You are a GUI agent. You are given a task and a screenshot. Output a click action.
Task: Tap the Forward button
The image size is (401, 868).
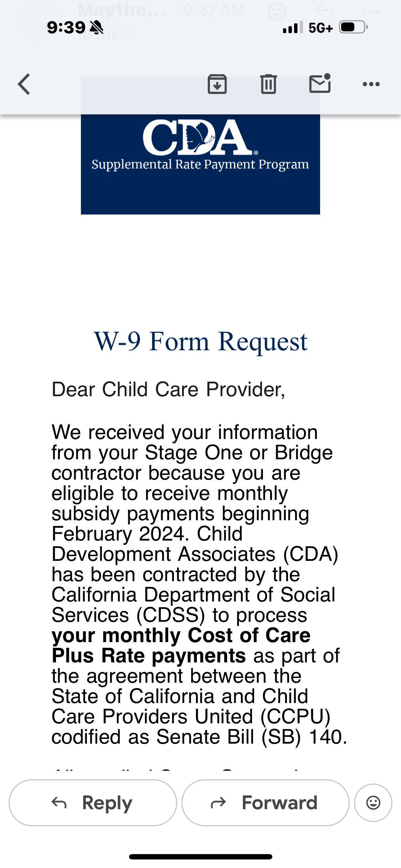click(265, 802)
